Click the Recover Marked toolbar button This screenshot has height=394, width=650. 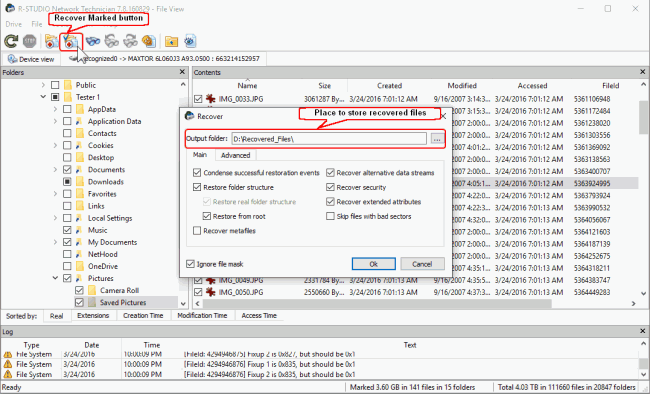[70, 41]
